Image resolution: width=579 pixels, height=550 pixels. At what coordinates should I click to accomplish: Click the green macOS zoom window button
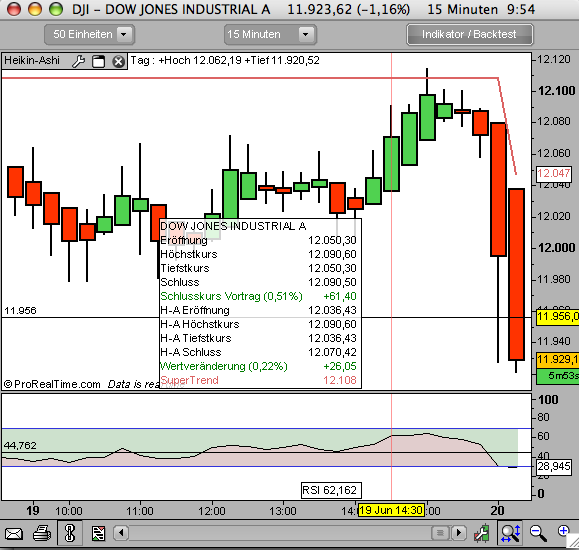tap(56, 9)
